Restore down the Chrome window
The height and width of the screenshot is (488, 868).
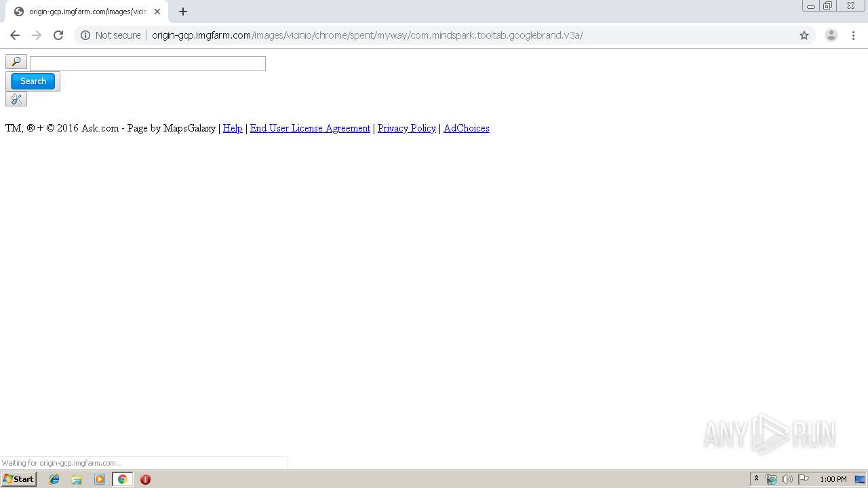pos(828,6)
